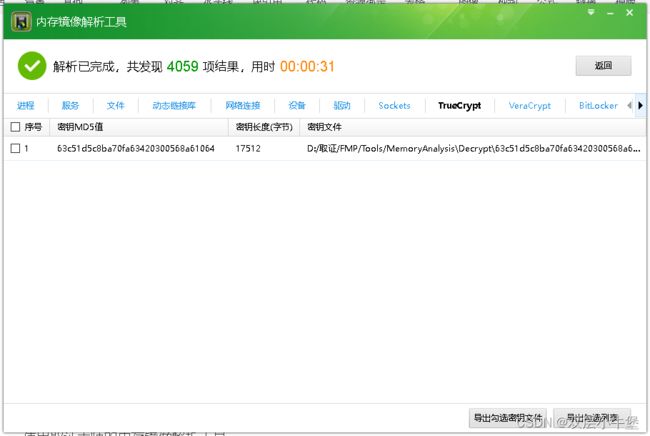Switch to the 文件 tab
The width and height of the screenshot is (650, 436).
(x=115, y=106)
